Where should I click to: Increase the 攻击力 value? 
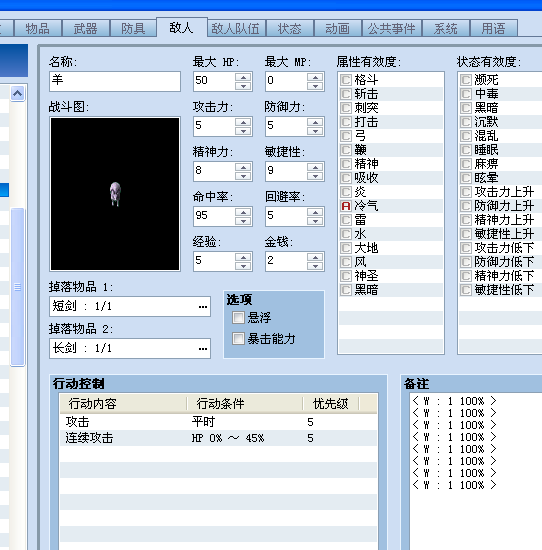point(243,122)
